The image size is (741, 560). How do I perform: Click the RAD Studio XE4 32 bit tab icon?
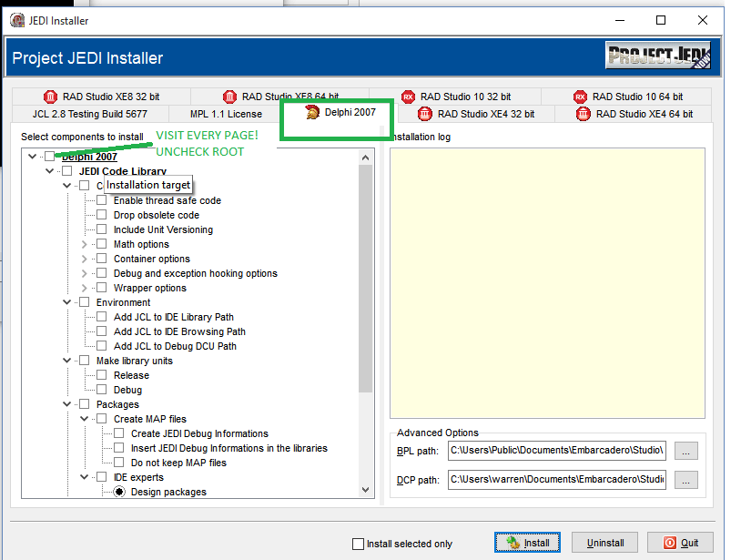pyautogui.click(x=425, y=114)
